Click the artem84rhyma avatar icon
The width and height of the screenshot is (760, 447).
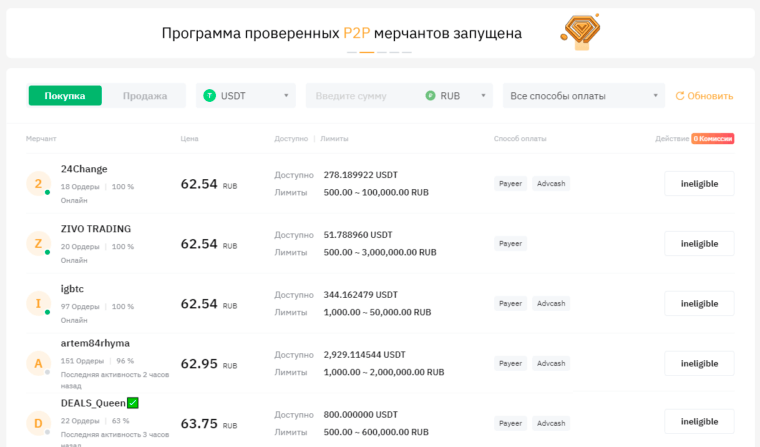point(38,364)
